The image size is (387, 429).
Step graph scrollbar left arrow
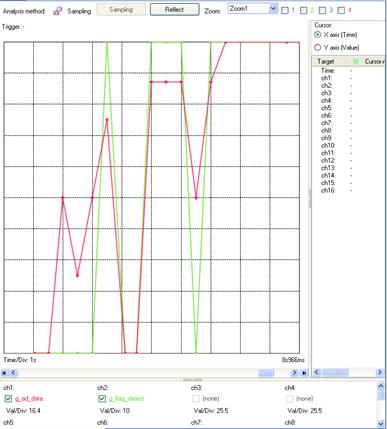coord(13,373)
